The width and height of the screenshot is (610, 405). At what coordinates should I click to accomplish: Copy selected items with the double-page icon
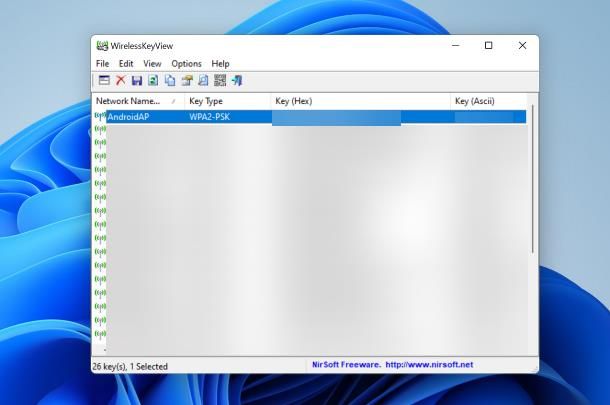pos(170,80)
